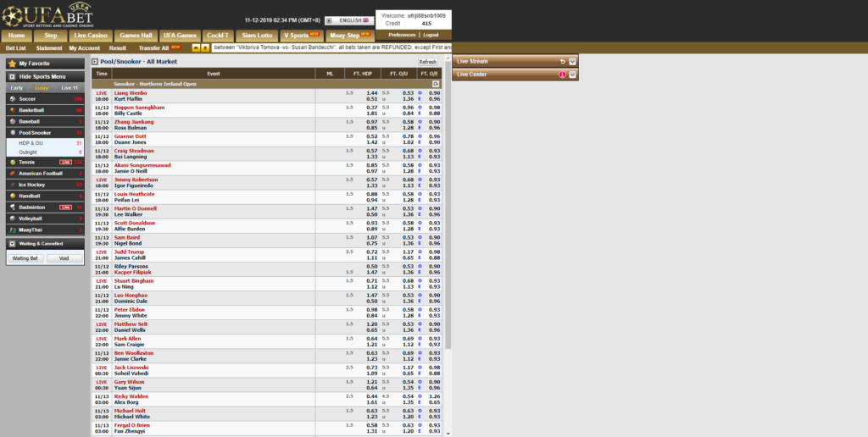Click the Ice Hockey puck icon
This screenshot has height=437, width=868.
coord(13,185)
